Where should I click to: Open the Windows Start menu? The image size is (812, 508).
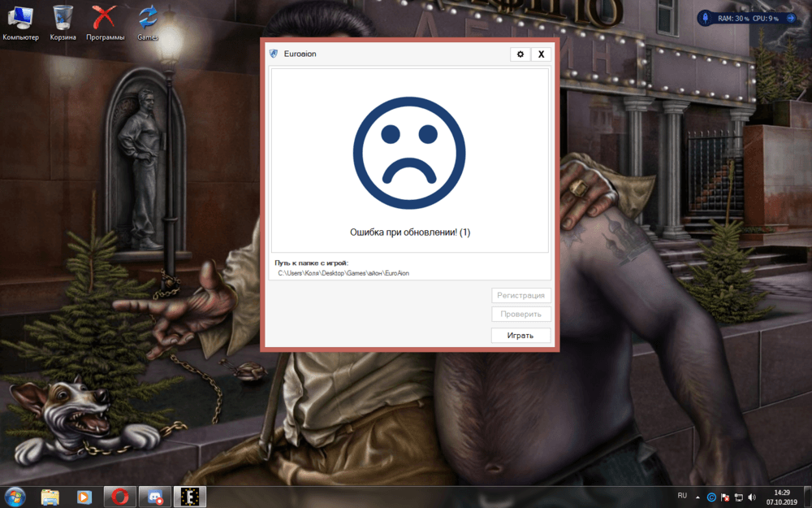click(15, 497)
